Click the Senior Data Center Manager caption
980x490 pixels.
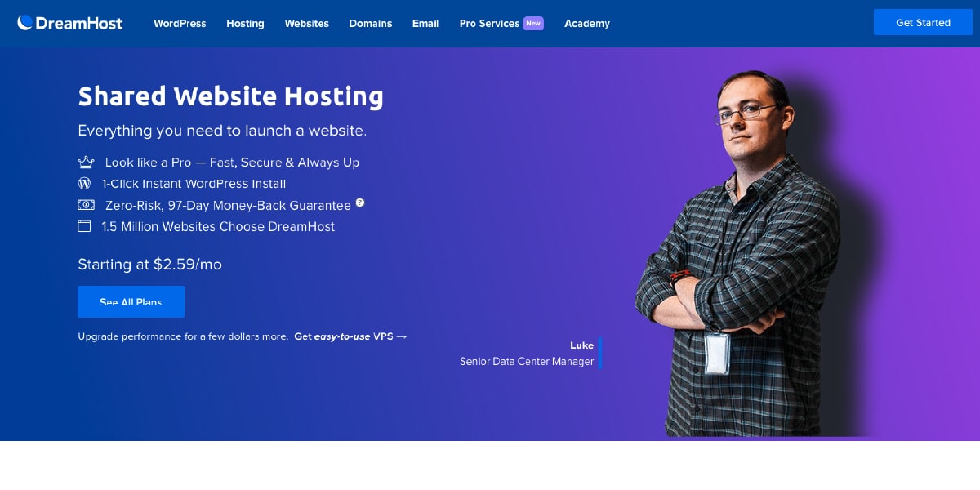[527, 361]
